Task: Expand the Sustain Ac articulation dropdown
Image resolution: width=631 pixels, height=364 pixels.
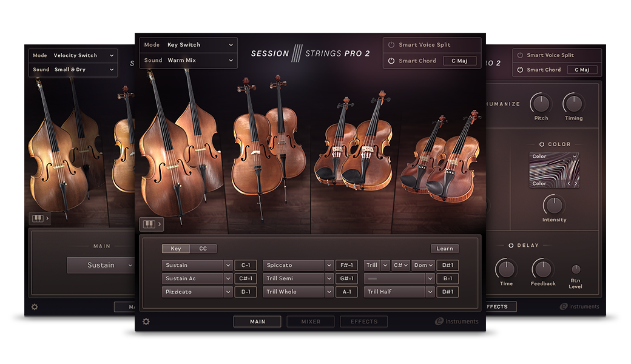Action: point(228,278)
